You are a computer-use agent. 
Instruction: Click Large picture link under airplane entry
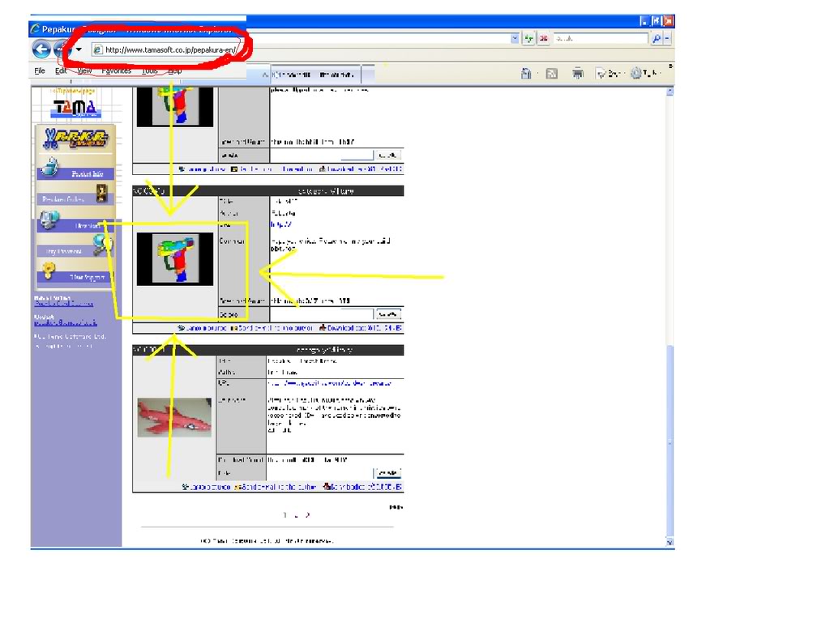pyautogui.click(x=207, y=487)
